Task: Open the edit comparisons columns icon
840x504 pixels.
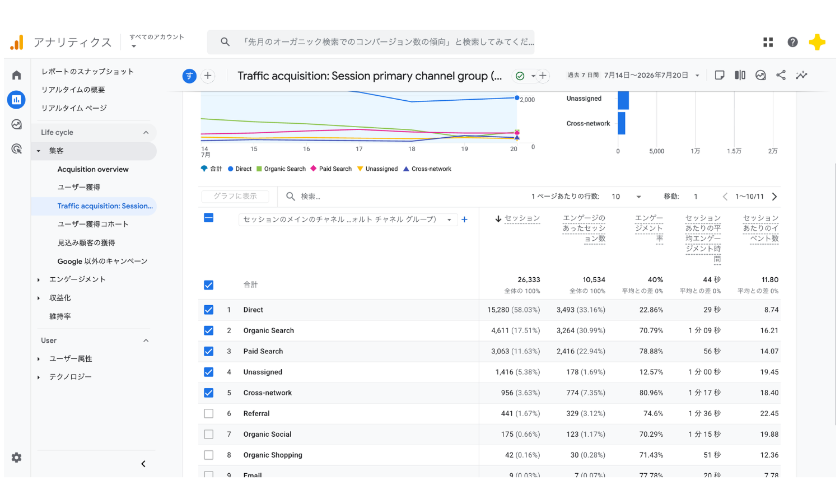Action: (740, 75)
